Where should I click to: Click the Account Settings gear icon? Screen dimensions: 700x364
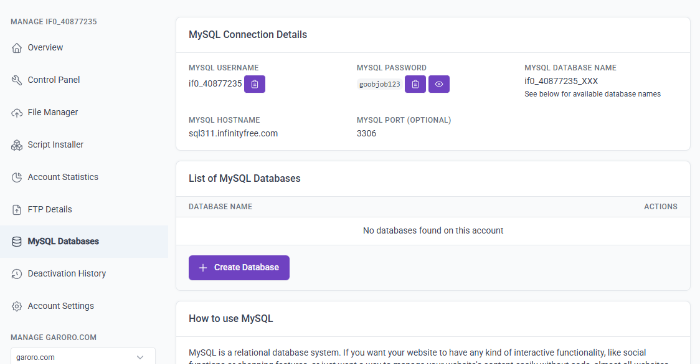(x=17, y=306)
